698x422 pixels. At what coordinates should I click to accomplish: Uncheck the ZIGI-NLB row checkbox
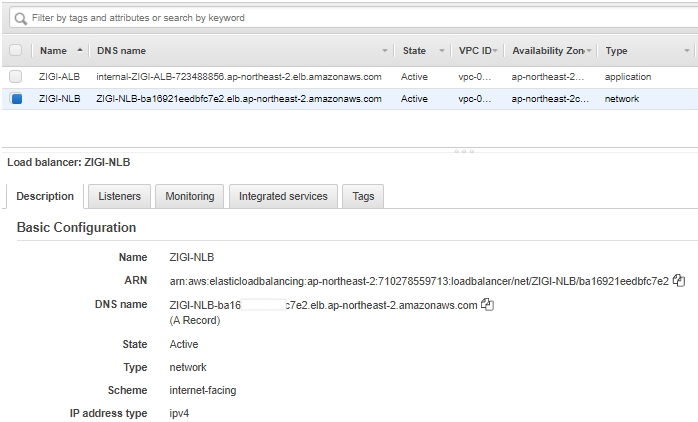(x=16, y=98)
